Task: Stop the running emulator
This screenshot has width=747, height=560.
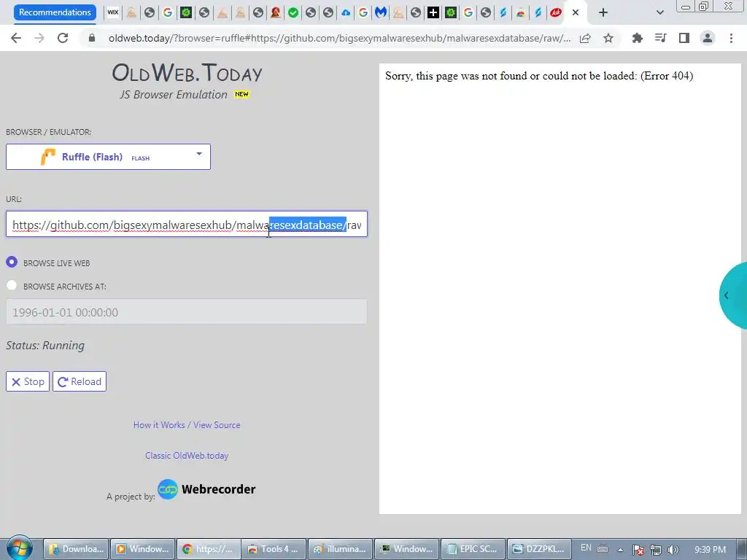Action: pyautogui.click(x=28, y=381)
